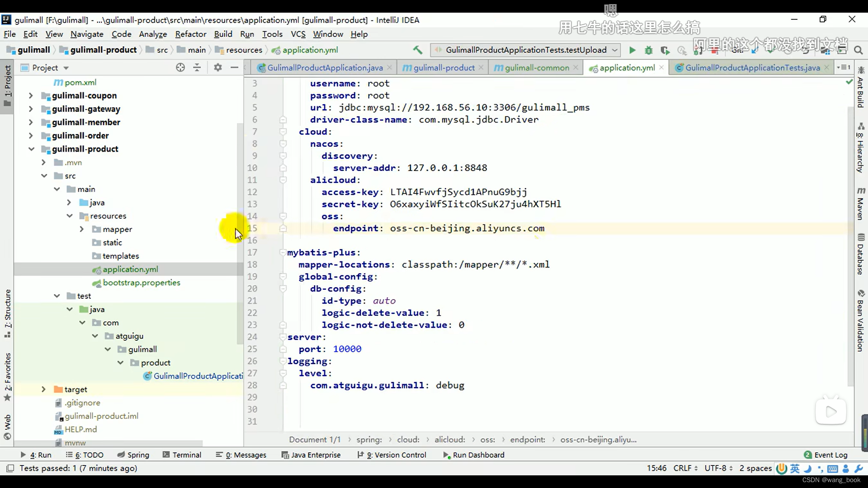The height and width of the screenshot is (488, 868).
Task: Show hidden tabs list dropdown
Action: [844, 67]
